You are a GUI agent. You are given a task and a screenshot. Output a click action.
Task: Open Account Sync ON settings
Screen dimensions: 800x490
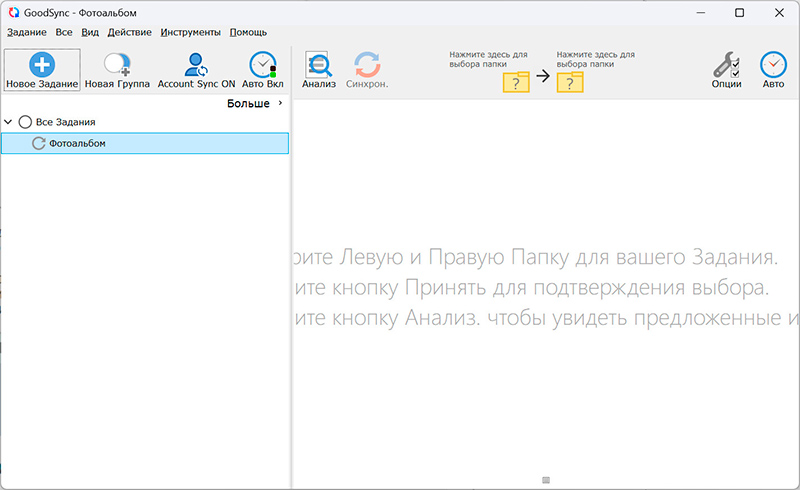196,66
